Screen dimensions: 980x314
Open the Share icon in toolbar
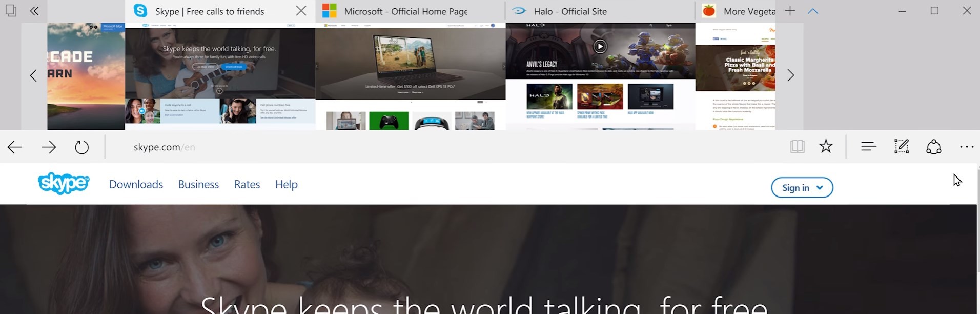point(934,147)
